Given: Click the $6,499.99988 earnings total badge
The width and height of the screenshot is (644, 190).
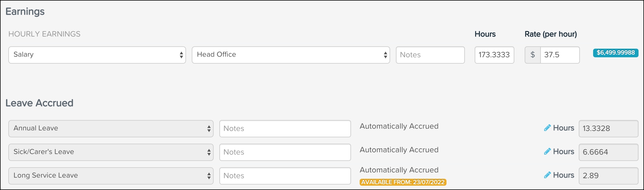Looking at the screenshot, I should [x=616, y=53].
